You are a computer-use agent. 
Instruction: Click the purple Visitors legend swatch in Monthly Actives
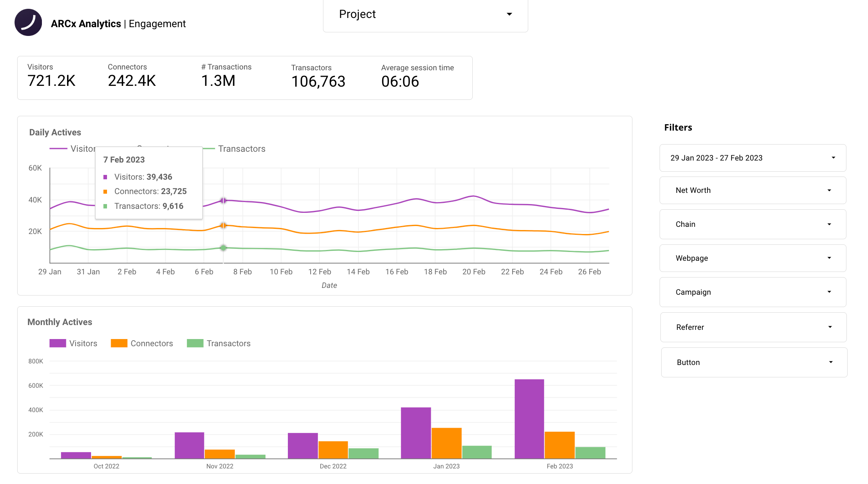(x=57, y=343)
